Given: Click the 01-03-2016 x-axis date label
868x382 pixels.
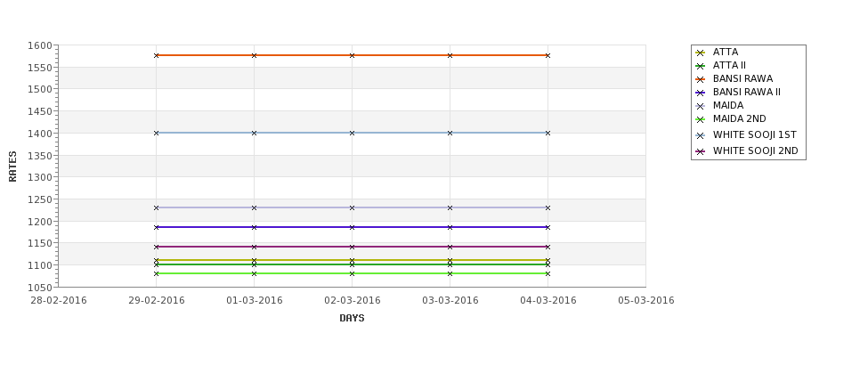Looking at the screenshot, I should tap(254, 301).
